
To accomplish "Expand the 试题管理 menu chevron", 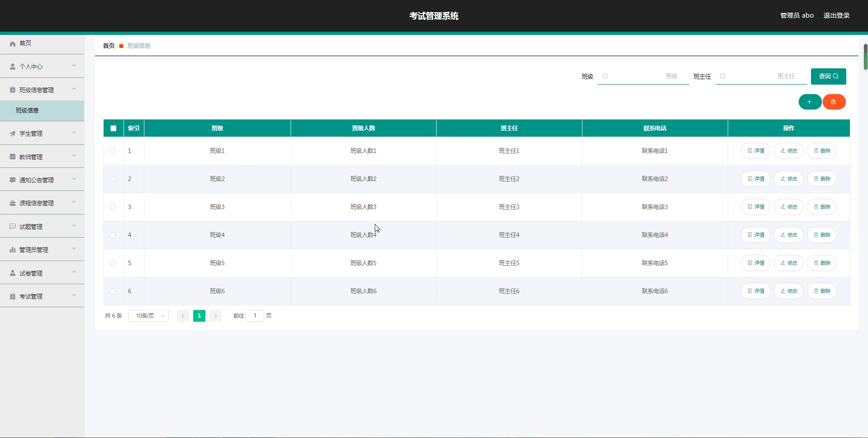I will coord(74,225).
